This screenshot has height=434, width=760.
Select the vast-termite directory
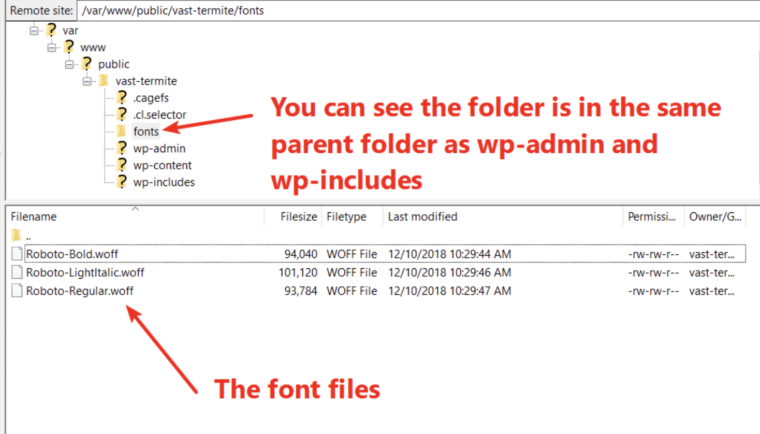tap(146, 81)
